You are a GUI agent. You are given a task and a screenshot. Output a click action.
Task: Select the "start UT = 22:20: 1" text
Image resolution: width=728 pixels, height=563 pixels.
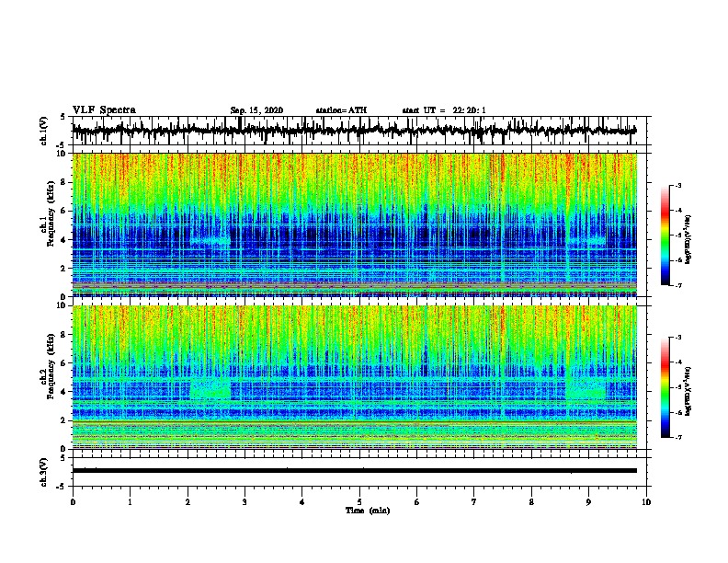tap(444, 110)
